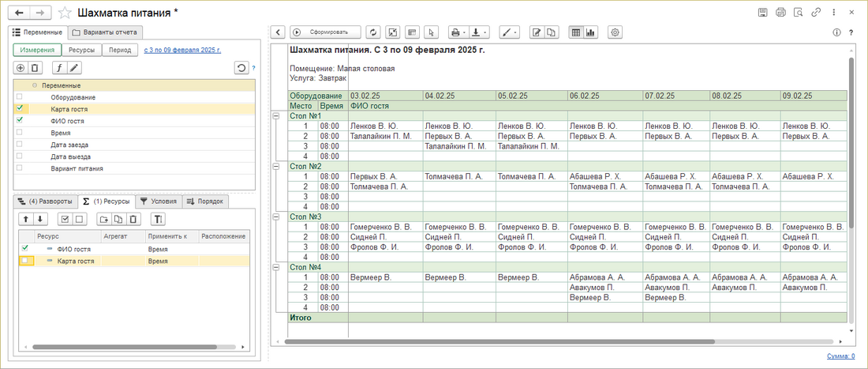Click the refresh report icon in toolbar
The height and width of the screenshot is (369, 868).
tap(375, 32)
